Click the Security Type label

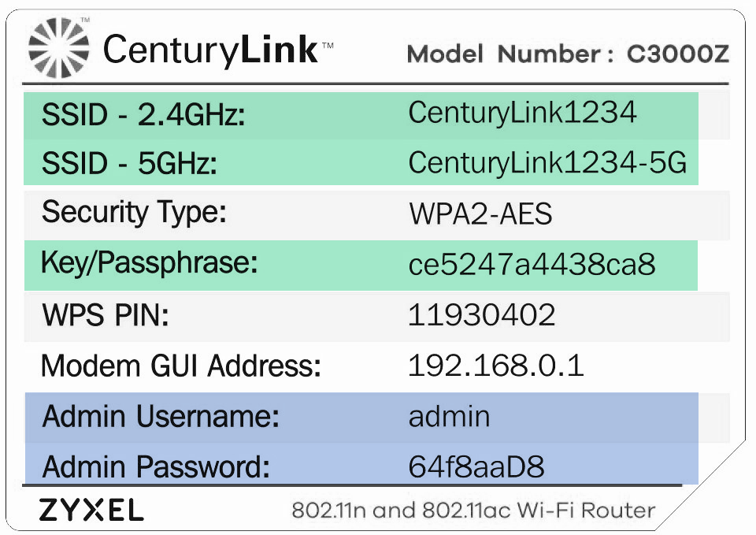[134, 212]
